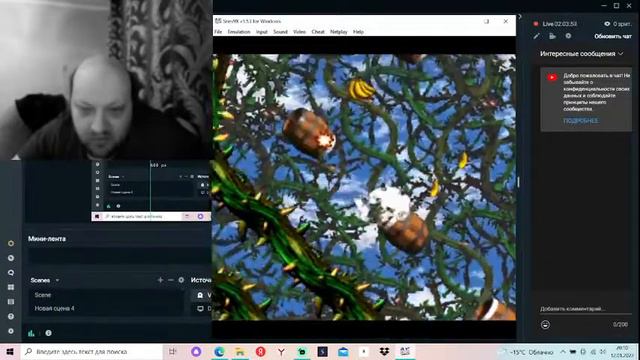
Task: Open the info icon in bottom bar
Action: pyautogui.click(x=49, y=333)
